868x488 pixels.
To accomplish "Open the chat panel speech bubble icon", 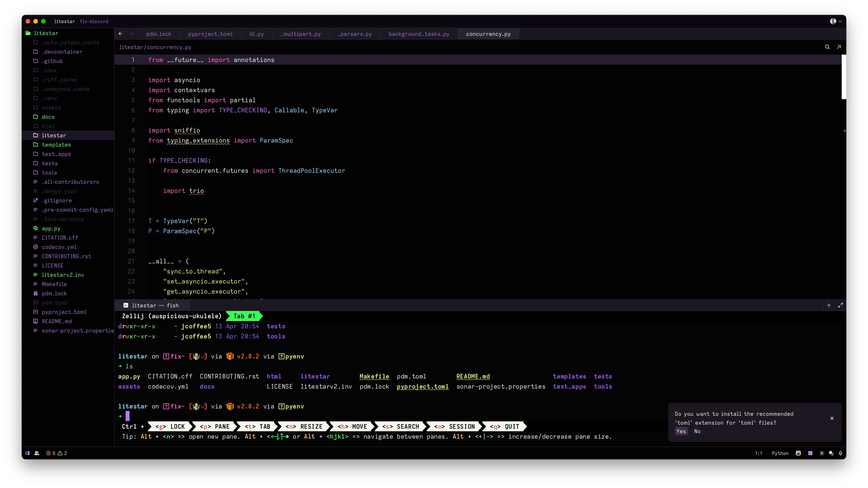I will pyautogui.click(x=831, y=453).
